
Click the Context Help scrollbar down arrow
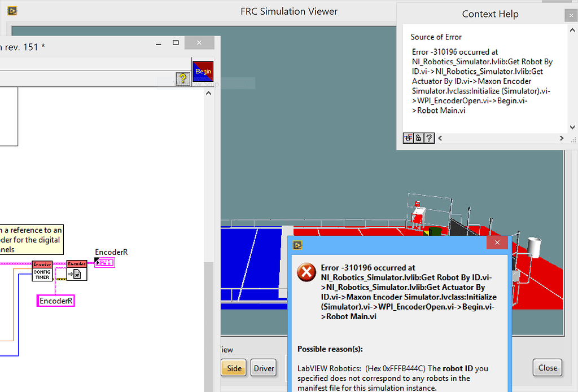(x=572, y=127)
